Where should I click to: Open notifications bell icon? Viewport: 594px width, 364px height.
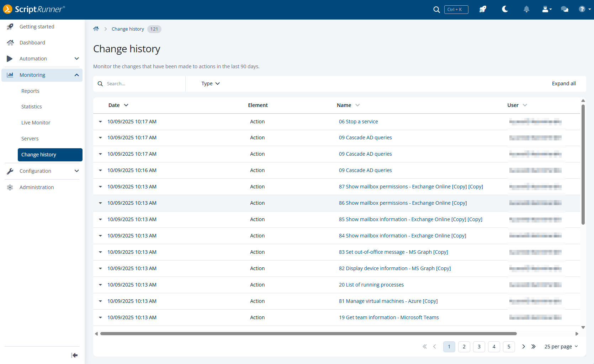[526, 9]
